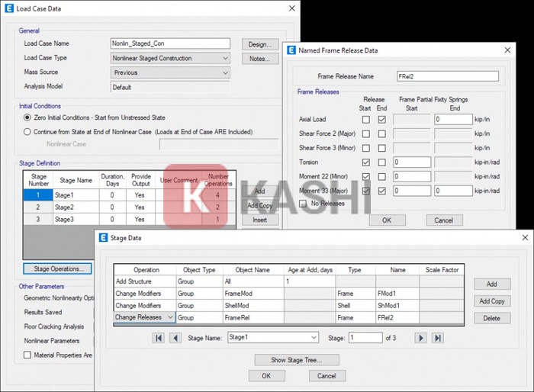Jump to last stage arrow button
The height and width of the screenshot is (392, 534).
pos(438,338)
